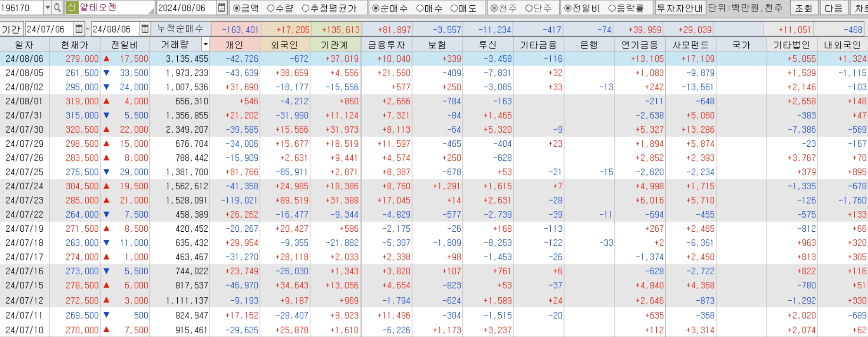The image size is (868, 337).
Task: Open calendar picker for end date 24/08/06
Action: (x=145, y=29)
